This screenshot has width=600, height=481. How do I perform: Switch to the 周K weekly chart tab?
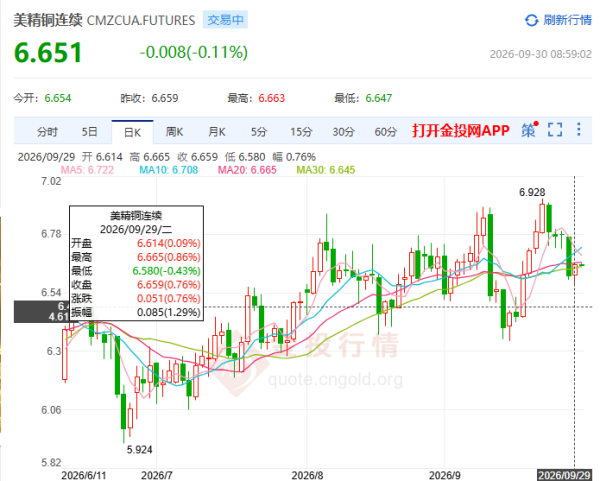(174, 132)
